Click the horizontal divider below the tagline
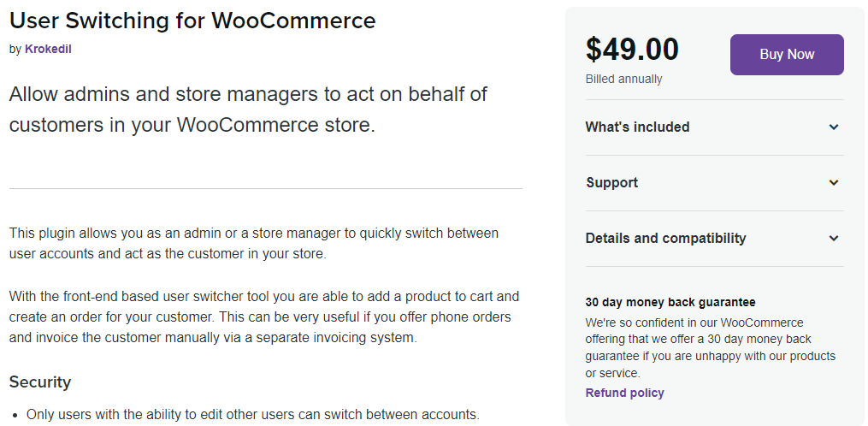 coord(265,189)
